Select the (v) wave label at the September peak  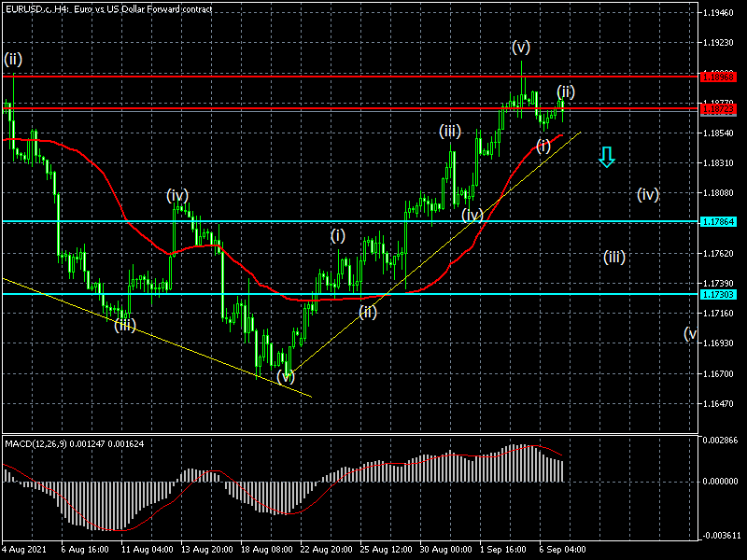[x=521, y=48]
